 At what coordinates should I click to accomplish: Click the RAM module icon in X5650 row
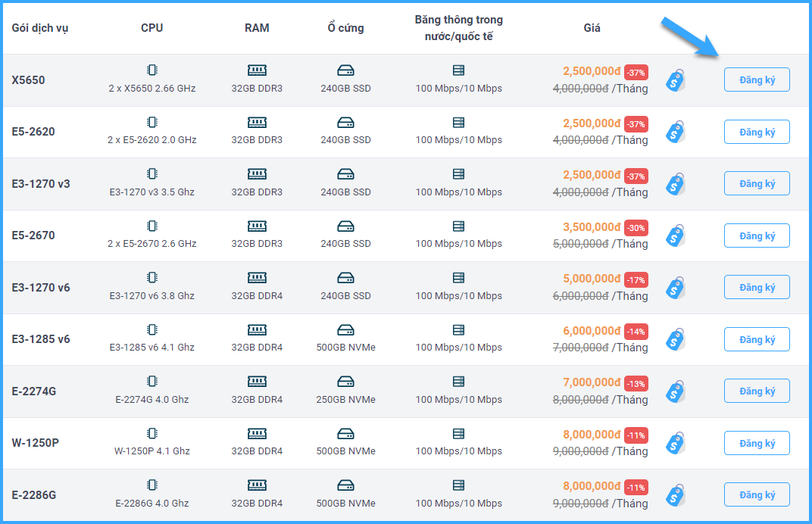[x=257, y=70]
